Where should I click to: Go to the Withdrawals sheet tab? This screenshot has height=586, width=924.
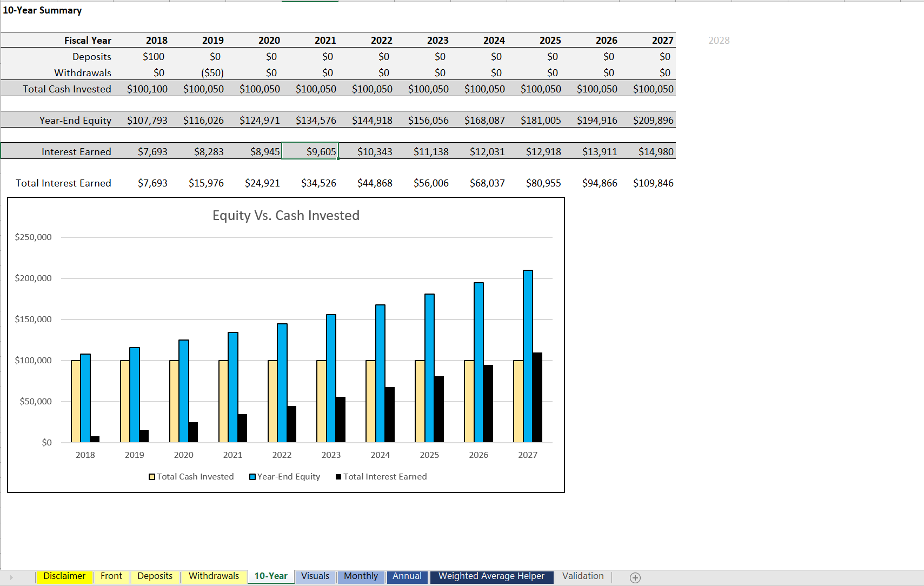[x=214, y=576]
